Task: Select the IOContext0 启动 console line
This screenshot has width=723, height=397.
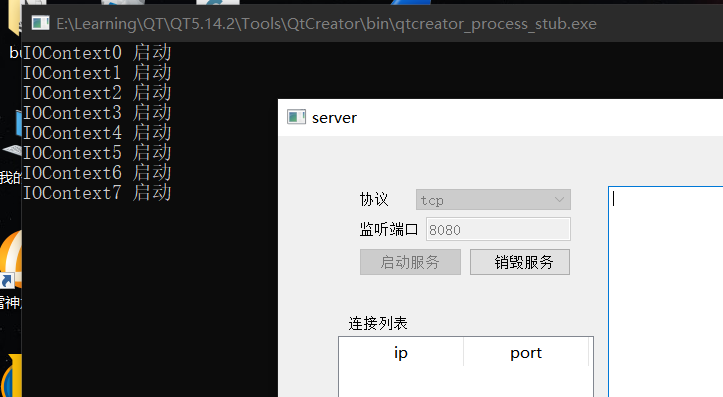Action: click(97, 53)
